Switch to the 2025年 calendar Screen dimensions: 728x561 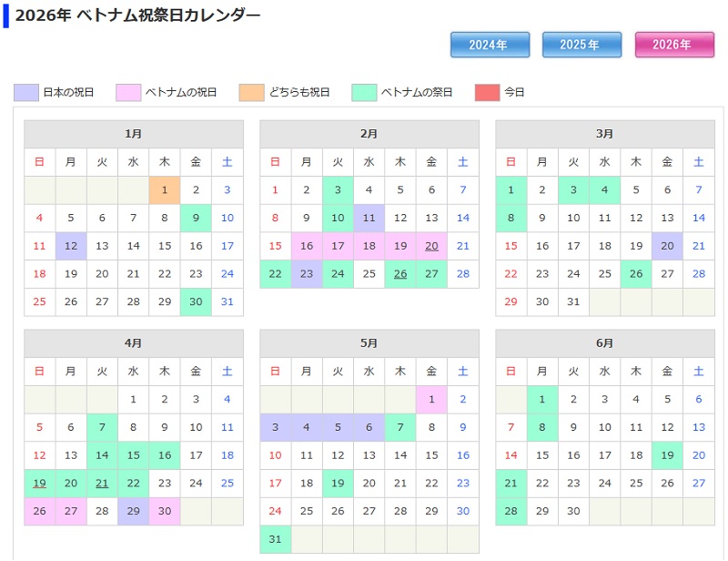(x=581, y=45)
